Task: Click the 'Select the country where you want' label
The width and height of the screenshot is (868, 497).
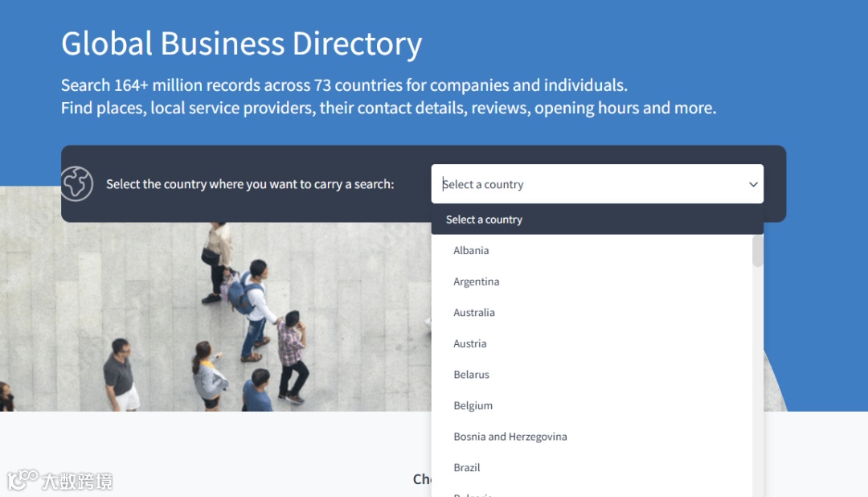Action: click(250, 184)
